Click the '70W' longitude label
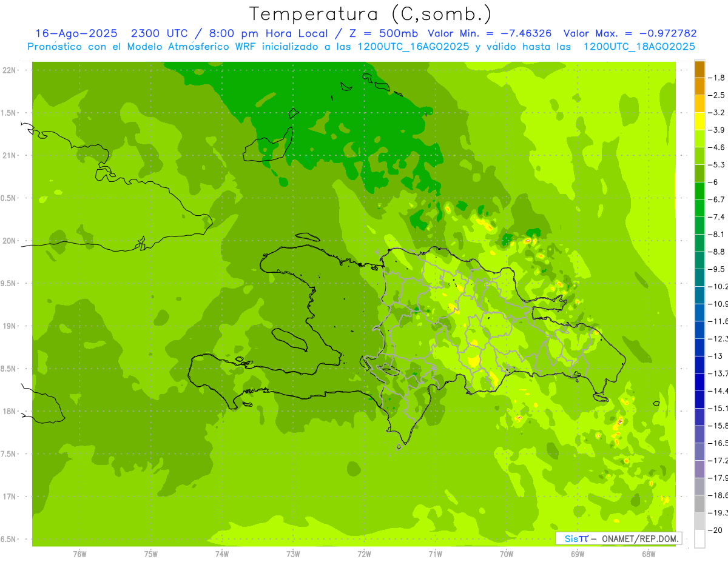The height and width of the screenshot is (562, 728). 507,554
